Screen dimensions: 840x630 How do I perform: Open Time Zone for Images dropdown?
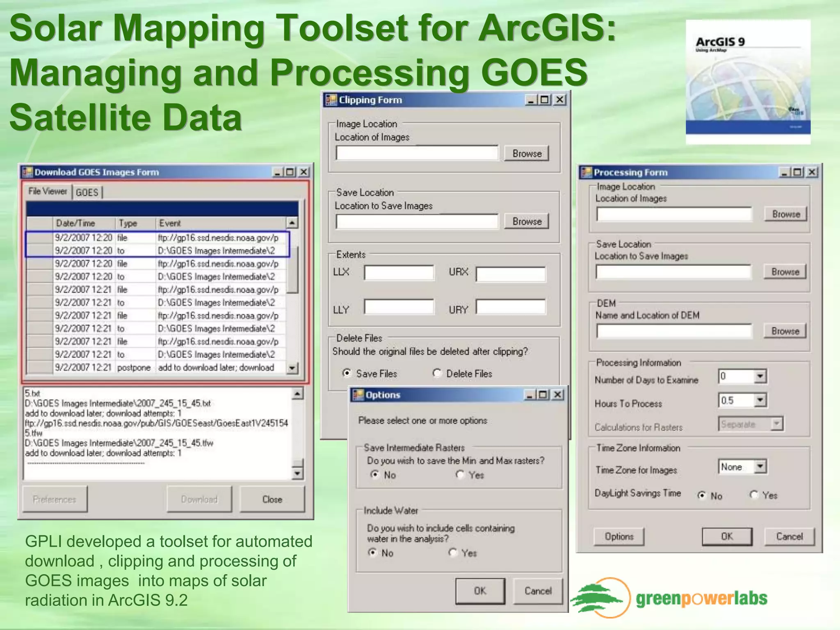tap(760, 466)
